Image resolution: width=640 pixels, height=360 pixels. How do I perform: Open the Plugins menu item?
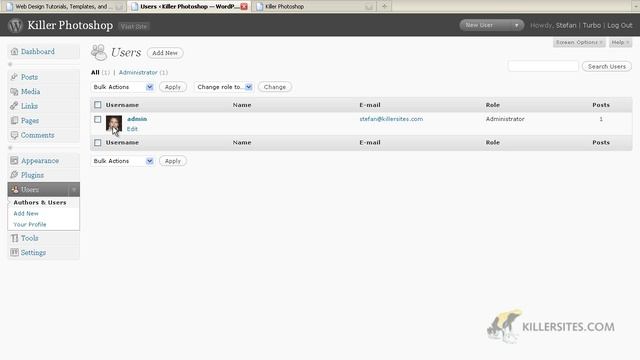coord(32,175)
